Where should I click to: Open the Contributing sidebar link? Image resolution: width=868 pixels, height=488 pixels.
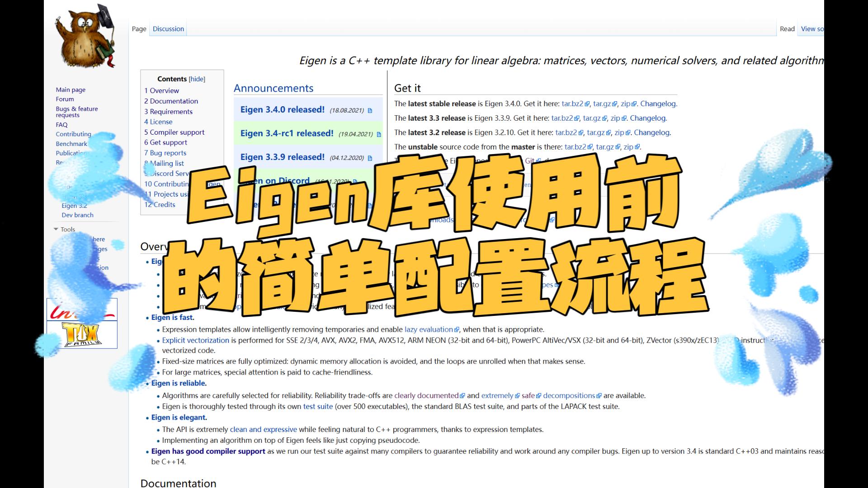73,134
